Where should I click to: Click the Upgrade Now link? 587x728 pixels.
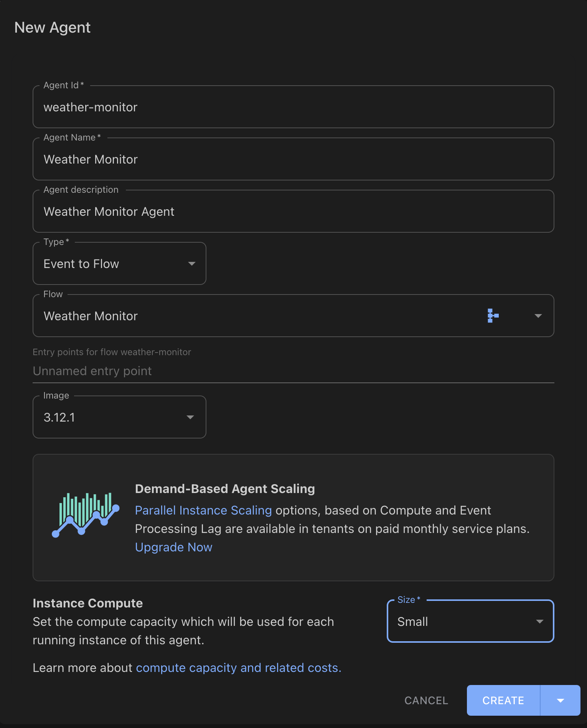point(173,547)
